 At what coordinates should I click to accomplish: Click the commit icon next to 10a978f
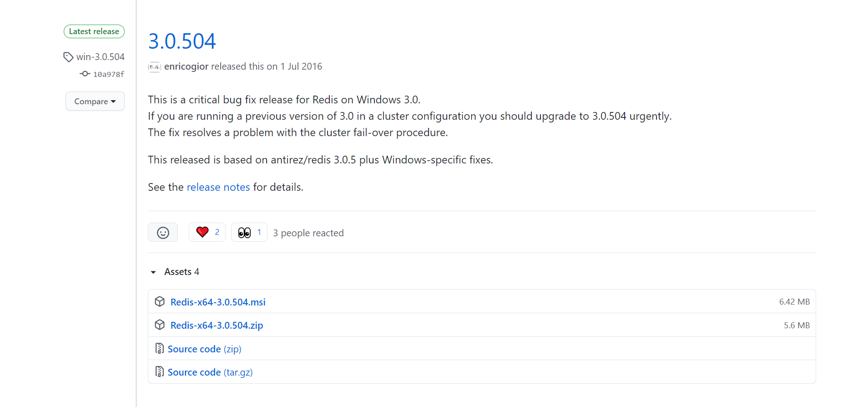coord(85,74)
